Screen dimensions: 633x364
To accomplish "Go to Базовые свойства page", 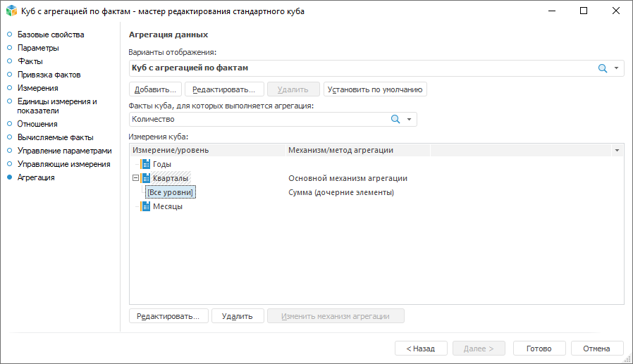I will tap(51, 34).
